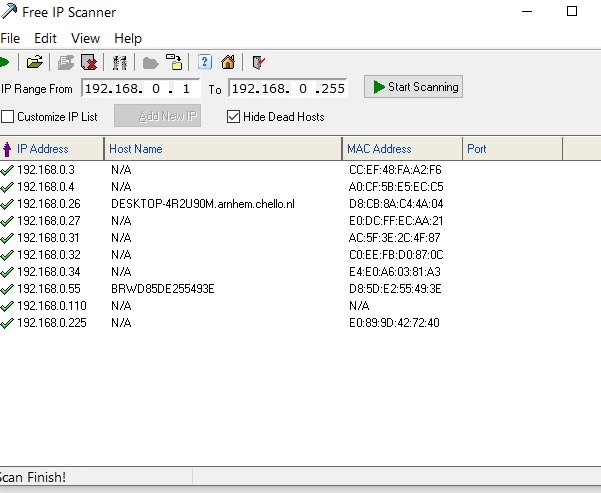Click MAC address E4:E0:A6:03:81:A3
Viewport: 601px width, 493px height.
[395, 272]
